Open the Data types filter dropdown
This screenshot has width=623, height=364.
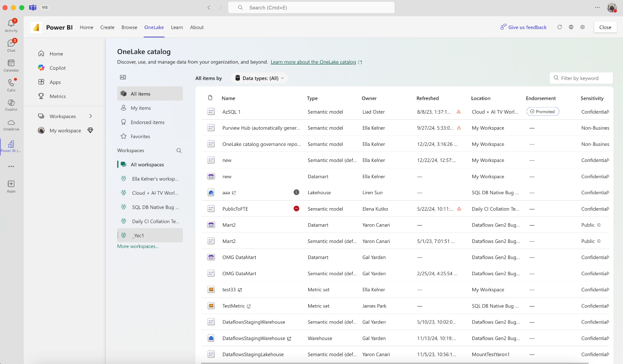tap(259, 78)
